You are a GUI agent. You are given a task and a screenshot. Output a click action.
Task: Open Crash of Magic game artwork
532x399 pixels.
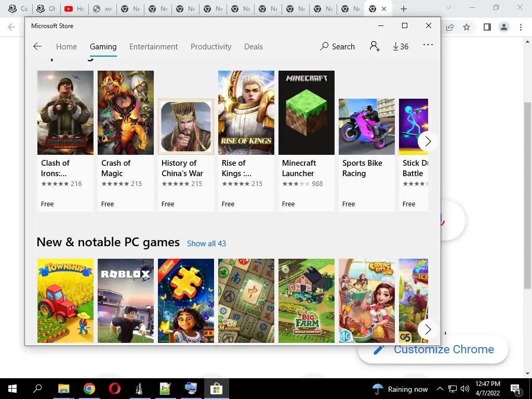(x=126, y=113)
